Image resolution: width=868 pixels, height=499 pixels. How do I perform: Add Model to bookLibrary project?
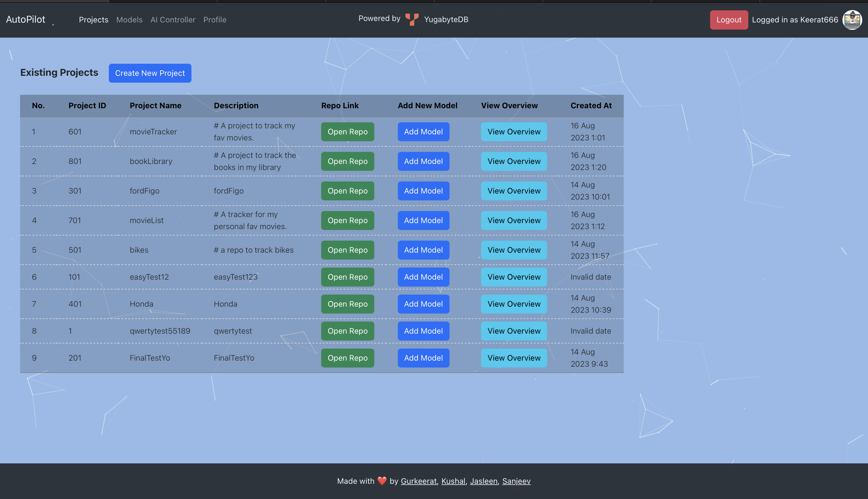(423, 161)
